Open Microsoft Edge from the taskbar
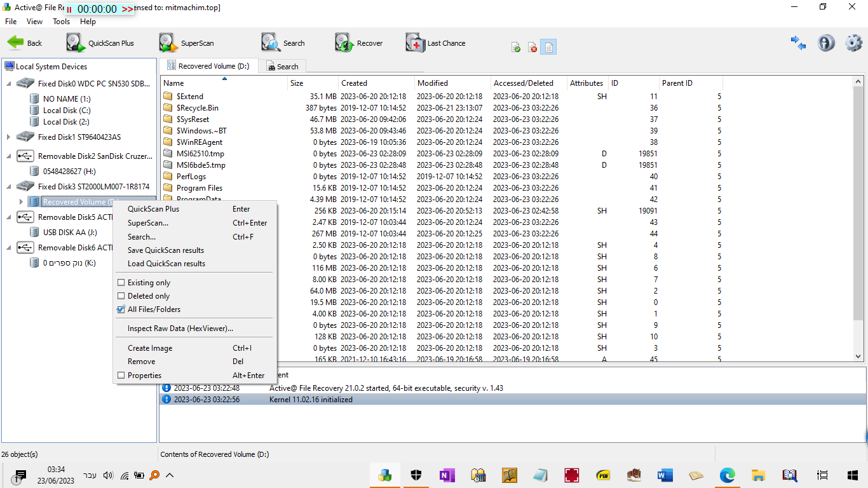 tap(727, 475)
